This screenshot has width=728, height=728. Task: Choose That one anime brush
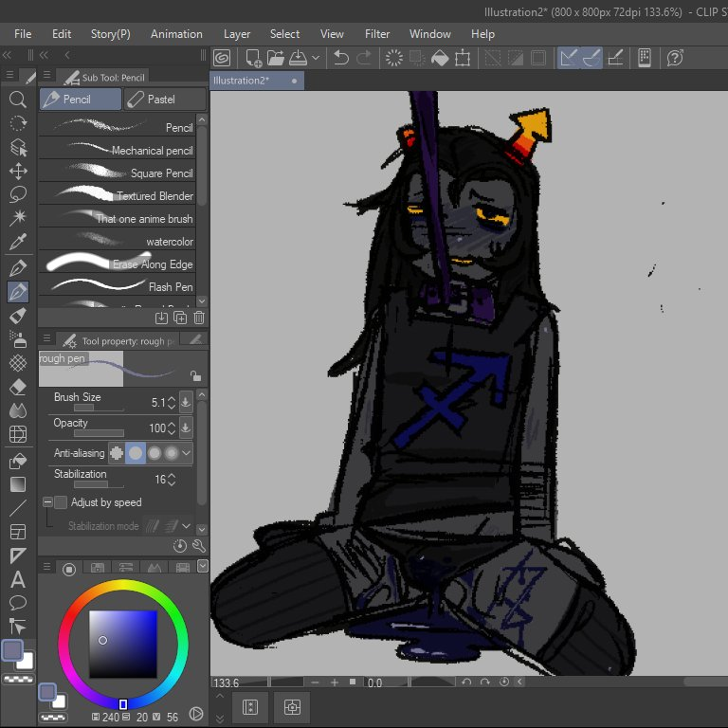[x=117, y=218]
